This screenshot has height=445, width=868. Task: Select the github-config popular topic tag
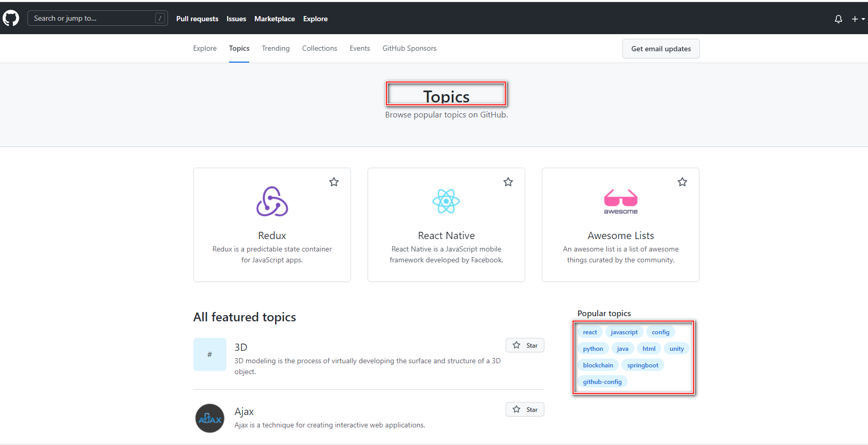coord(602,382)
